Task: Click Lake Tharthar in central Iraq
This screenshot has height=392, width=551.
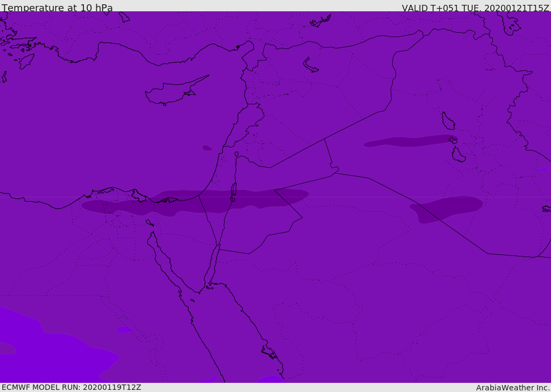Action: [x=448, y=122]
